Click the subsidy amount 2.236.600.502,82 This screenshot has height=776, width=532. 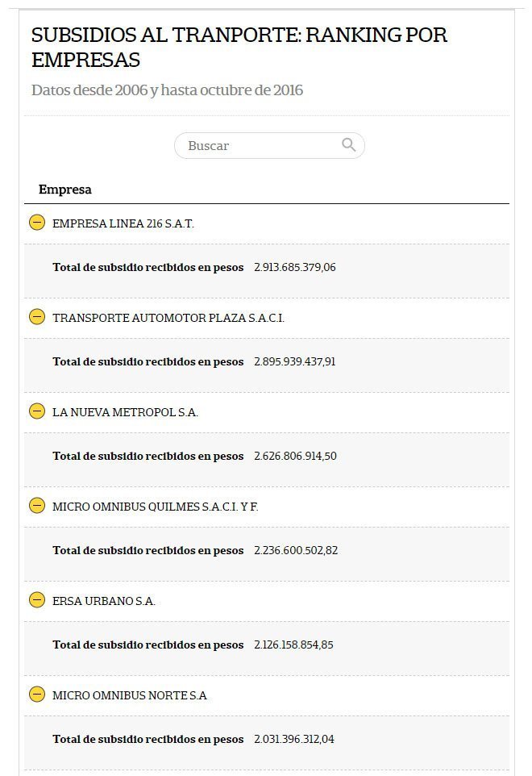click(x=296, y=550)
